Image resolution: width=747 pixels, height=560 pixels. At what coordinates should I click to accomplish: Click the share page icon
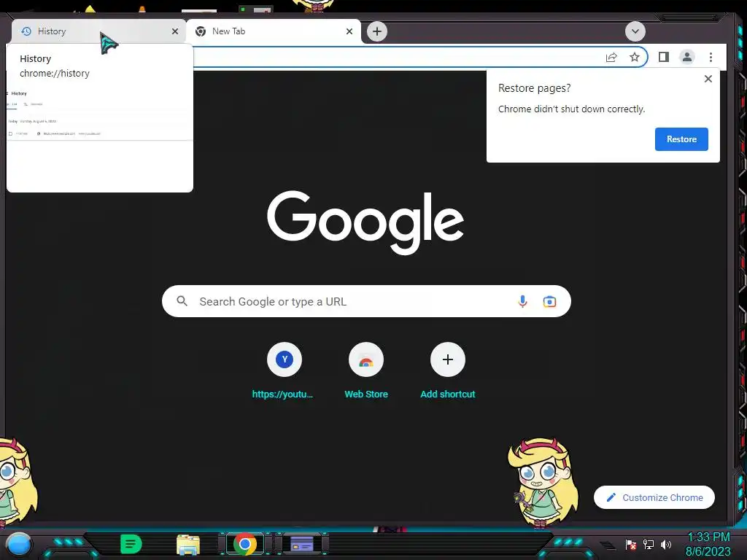pyautogui.click(x=611, y=57)
